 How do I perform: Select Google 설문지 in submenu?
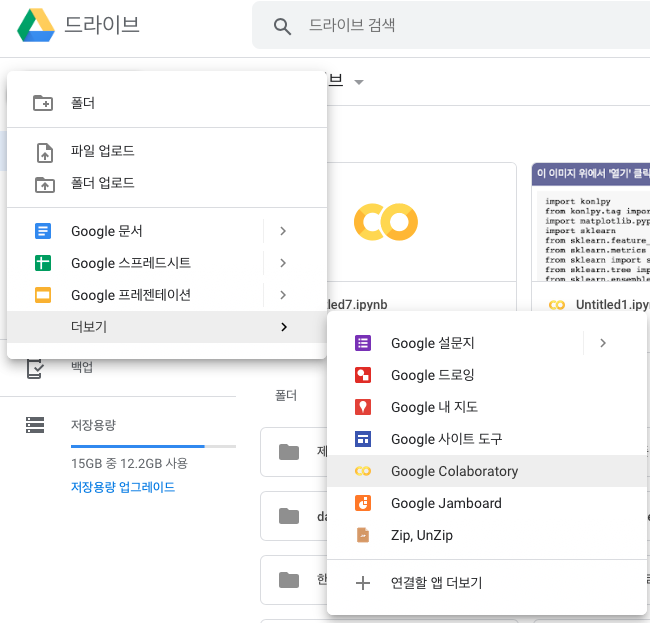455,343
